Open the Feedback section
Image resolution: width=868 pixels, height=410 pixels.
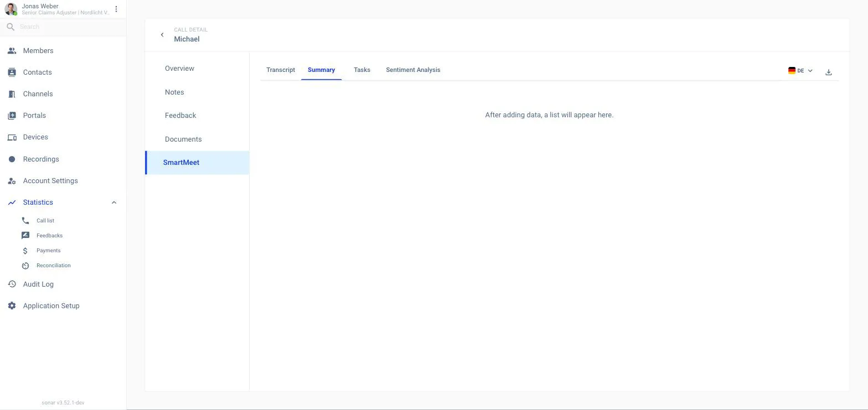coord(180,116)
